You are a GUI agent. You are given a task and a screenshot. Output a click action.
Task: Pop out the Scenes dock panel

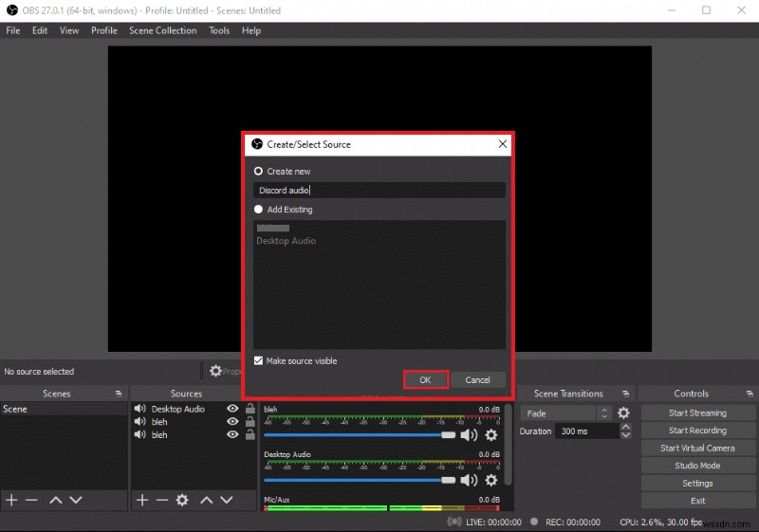coord(119,394)
